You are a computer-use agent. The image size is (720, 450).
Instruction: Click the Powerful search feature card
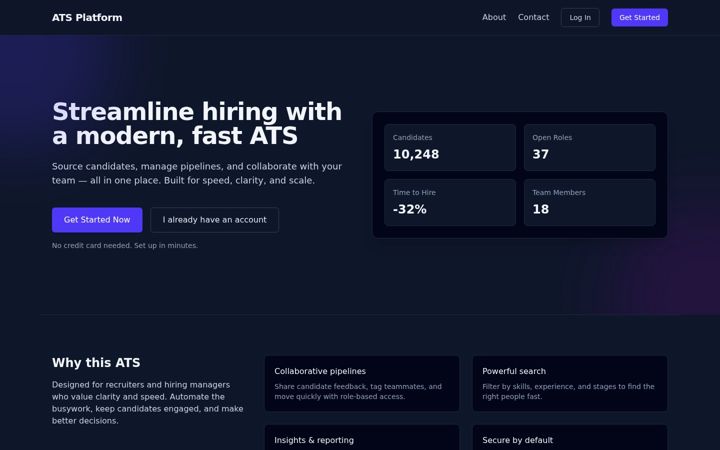(x=570, y=383)
